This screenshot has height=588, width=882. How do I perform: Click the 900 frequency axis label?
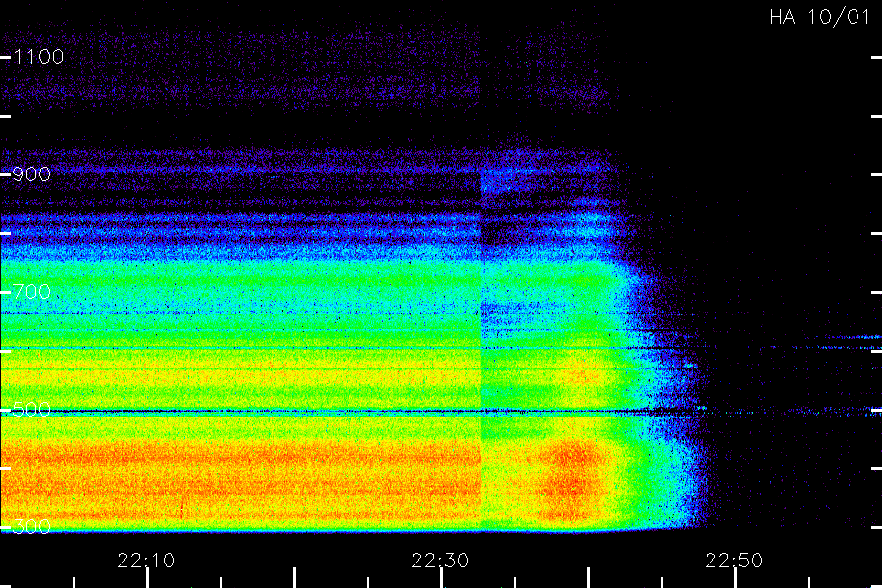click(x=31, y=174)
